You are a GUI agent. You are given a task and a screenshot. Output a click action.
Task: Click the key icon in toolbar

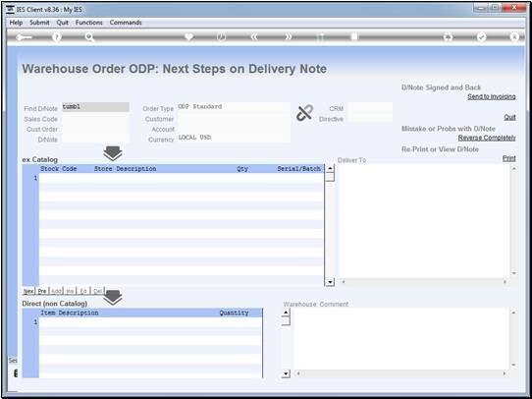click(x=24, y=37)
